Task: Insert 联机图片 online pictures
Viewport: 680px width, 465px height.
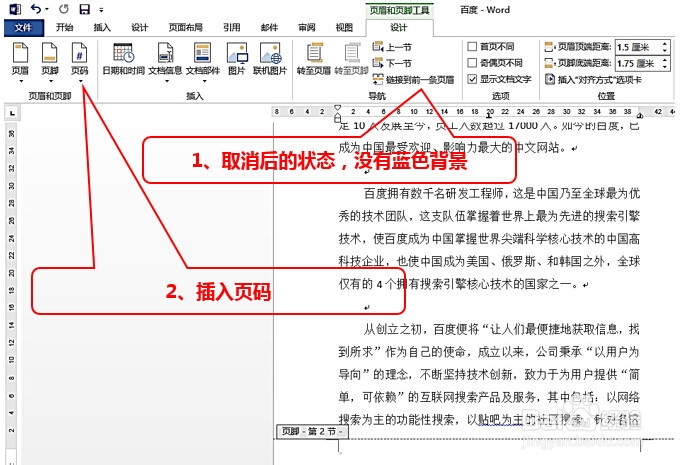Action: [270, 59]
